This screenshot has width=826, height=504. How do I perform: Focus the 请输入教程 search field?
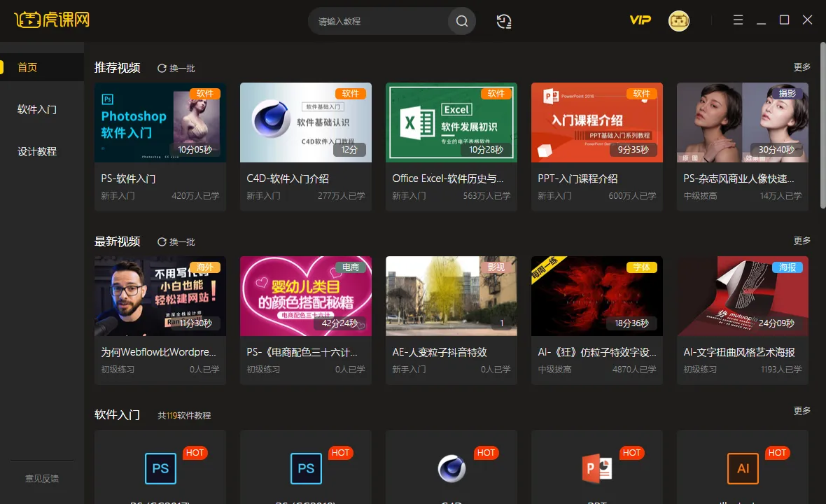tap(378, 21)
